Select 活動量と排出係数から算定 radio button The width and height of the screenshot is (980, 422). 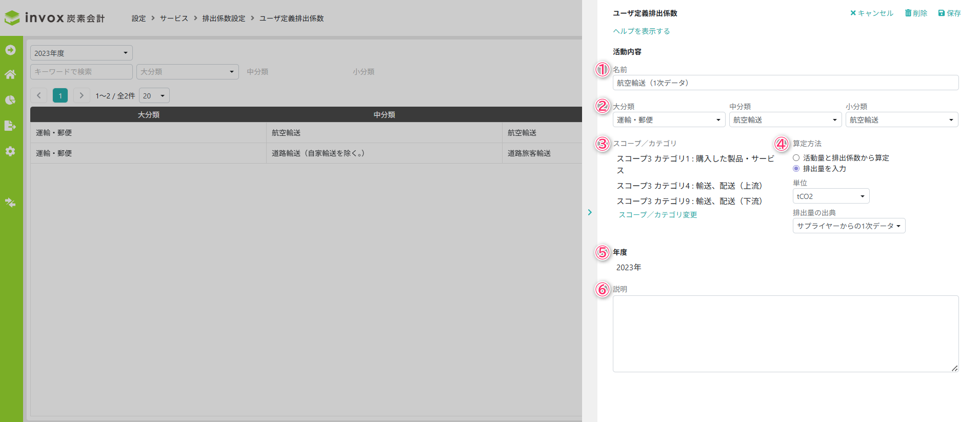pos(796,158)
